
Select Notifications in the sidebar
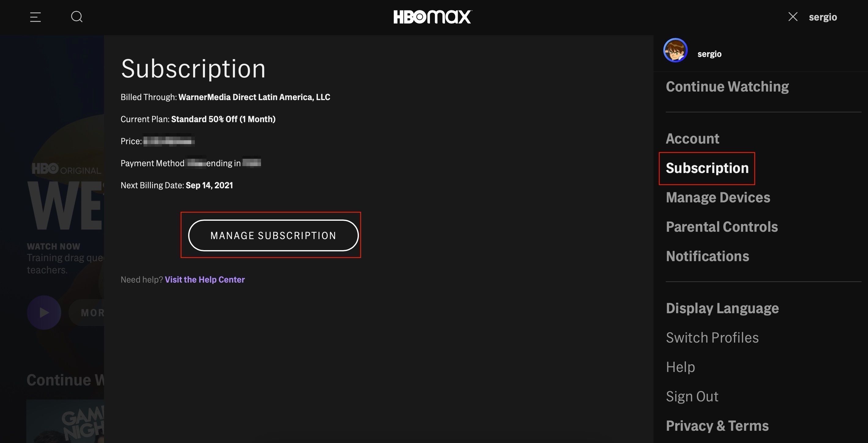[708, 256]
